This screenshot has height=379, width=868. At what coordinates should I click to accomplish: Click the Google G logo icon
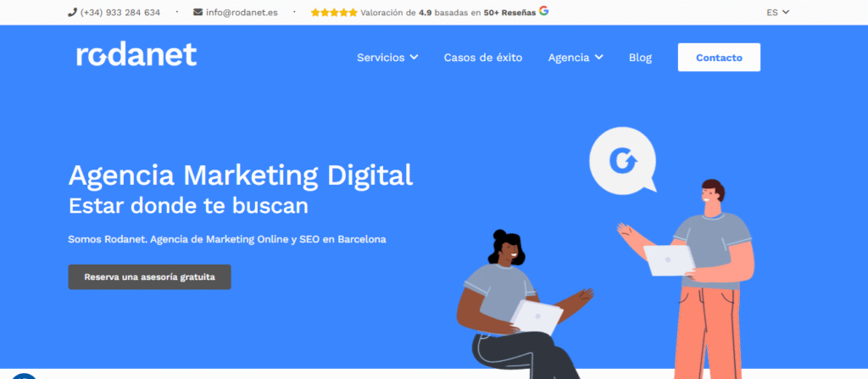(x=543, y=11)
